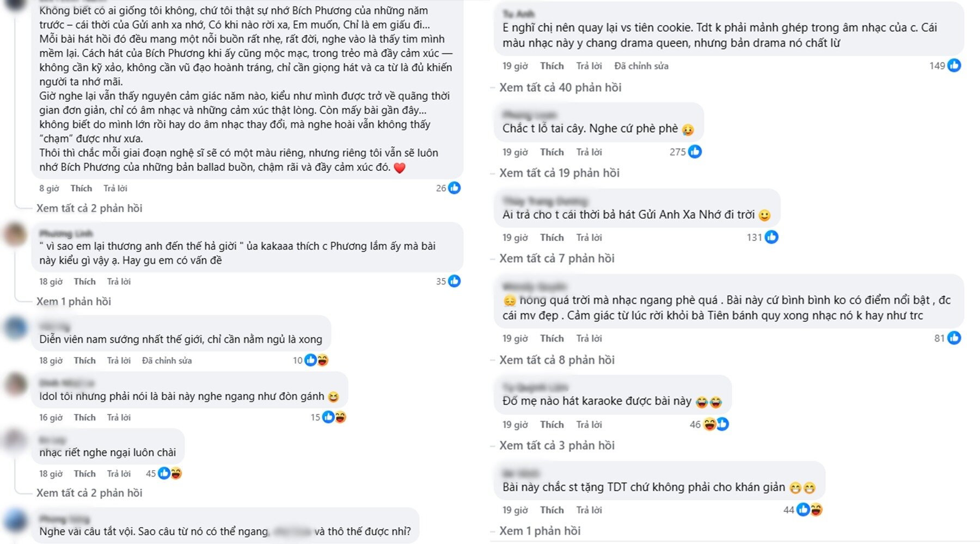Click the like reaction icon beside 149
Screen dimensions: 980x544
tap(954, 65)
